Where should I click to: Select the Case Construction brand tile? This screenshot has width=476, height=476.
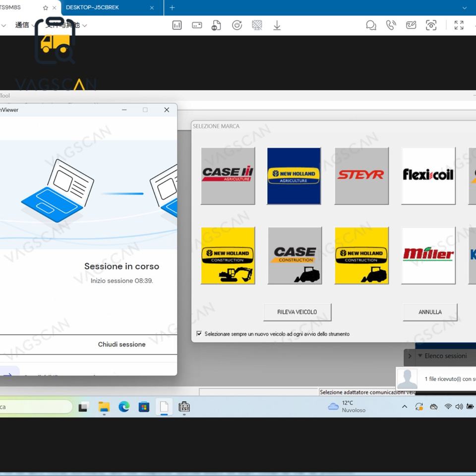[x=295, y=256]
